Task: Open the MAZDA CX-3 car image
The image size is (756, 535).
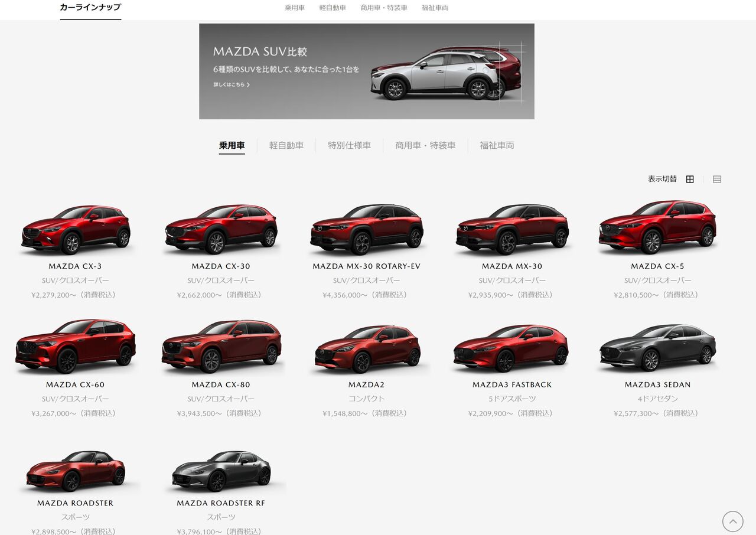Action: click(76, 229)
